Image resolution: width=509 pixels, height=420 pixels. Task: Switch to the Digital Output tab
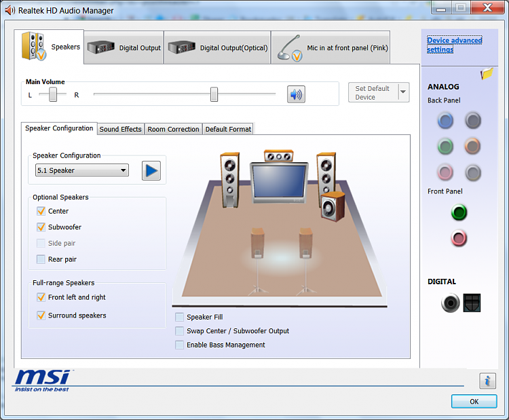pyautogui.click(x=124, y=47)
